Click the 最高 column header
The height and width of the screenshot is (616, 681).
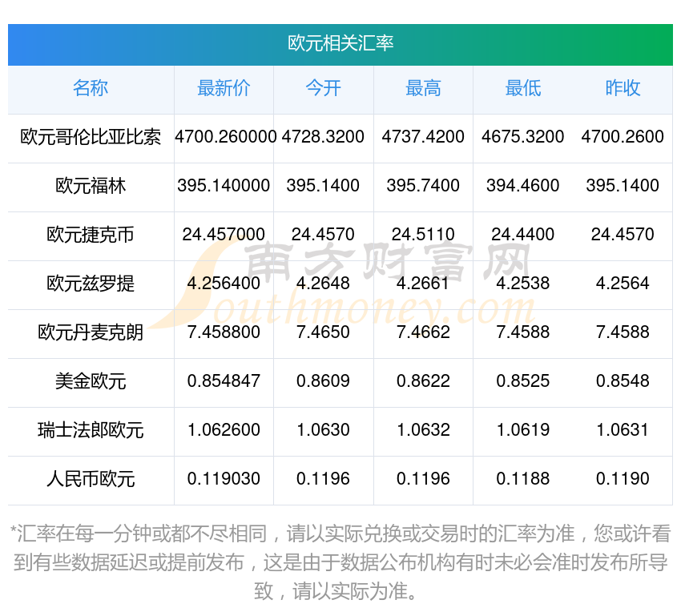coord(423,88)
